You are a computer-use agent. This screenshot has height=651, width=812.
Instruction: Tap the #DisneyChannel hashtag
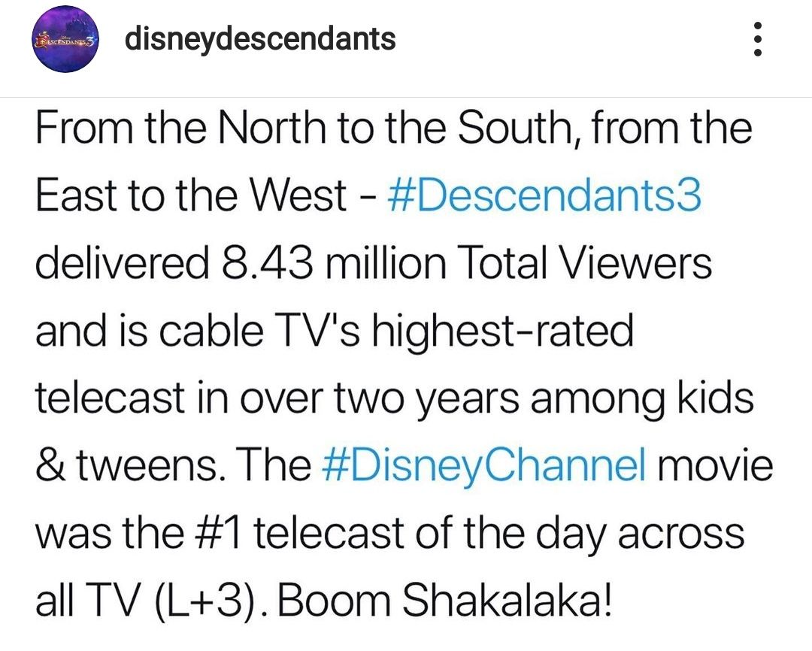[483, 465]
